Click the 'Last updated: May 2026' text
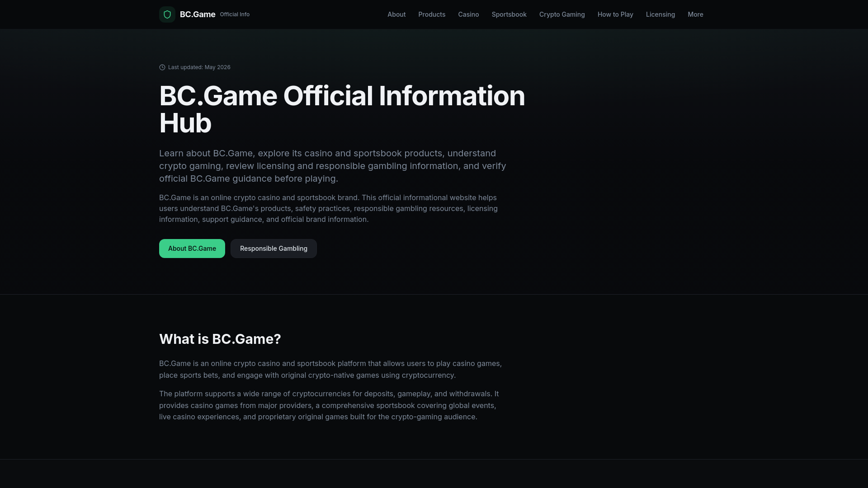Viewport: 868px width, 488px height. tap(199, 67)
